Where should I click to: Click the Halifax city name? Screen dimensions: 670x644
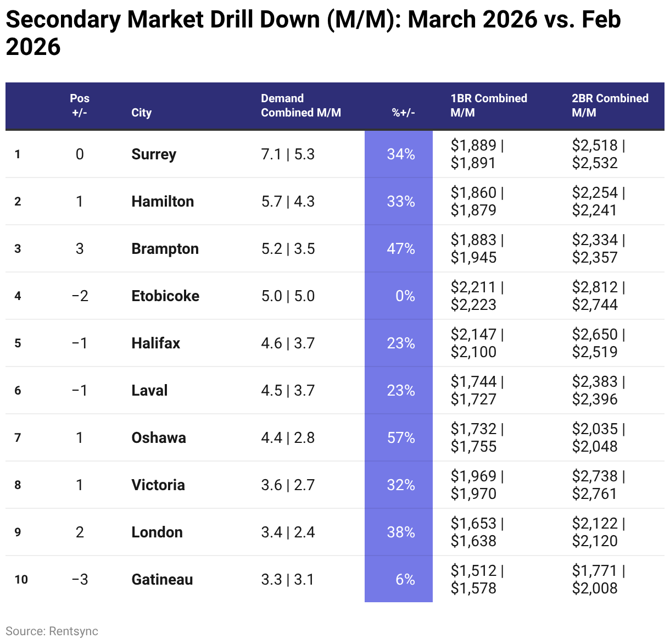point(155,343)
